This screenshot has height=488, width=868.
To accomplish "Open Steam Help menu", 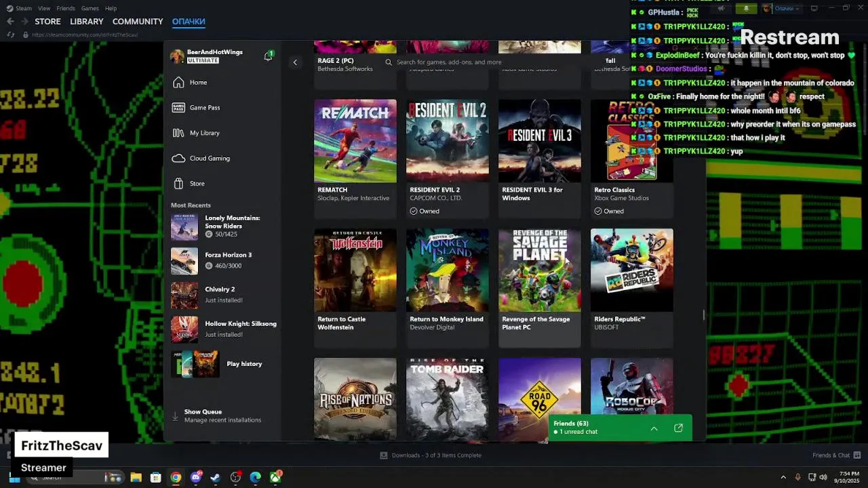I will pos(111,8).
